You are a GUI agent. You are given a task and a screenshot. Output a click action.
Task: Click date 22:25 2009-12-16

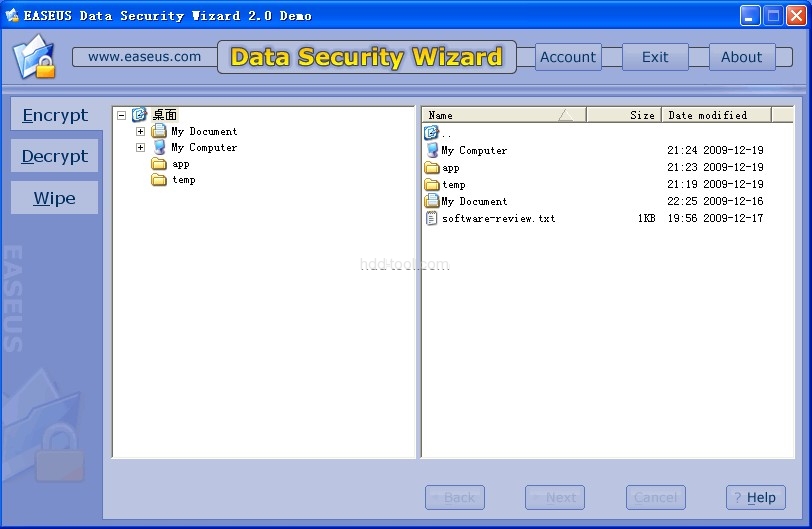pos(715,201)
